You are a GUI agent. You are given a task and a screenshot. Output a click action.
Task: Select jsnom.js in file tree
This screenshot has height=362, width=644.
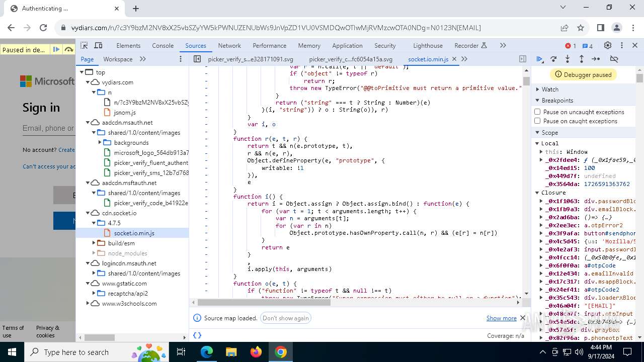125,113
